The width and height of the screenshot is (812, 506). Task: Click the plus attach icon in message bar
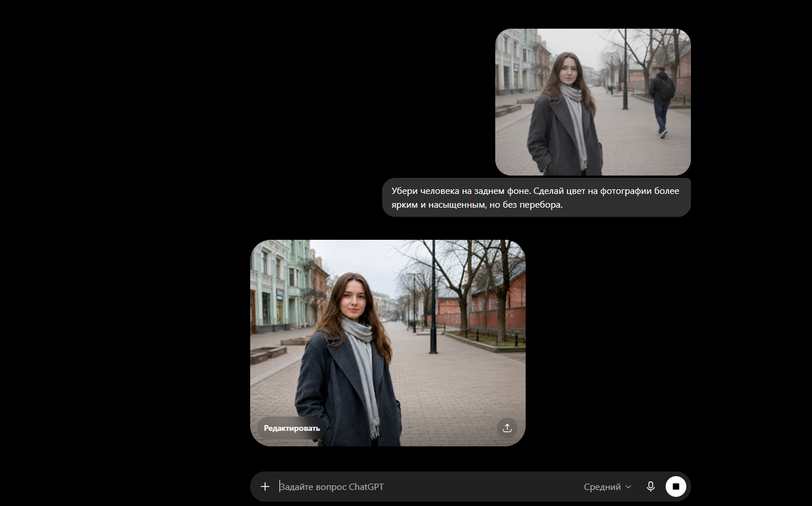(x=265, y=486)
